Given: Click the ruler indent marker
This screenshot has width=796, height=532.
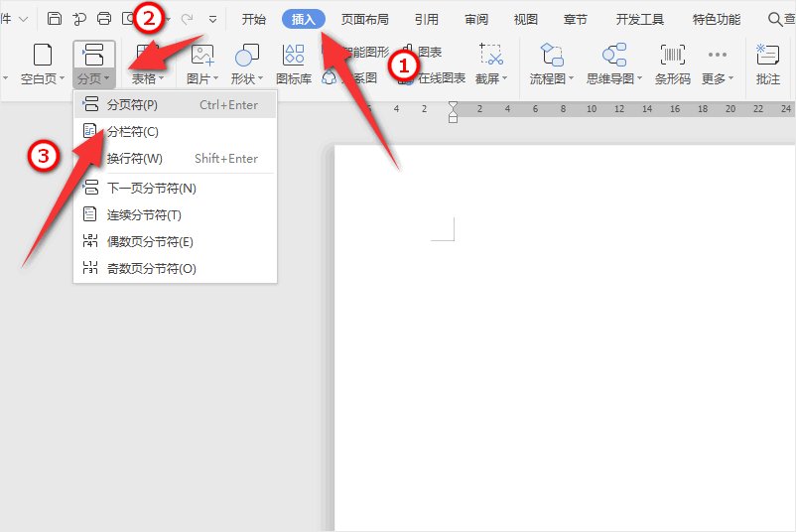Looking at the screenshot, I should pyautogui.click(x=454, y=112).
